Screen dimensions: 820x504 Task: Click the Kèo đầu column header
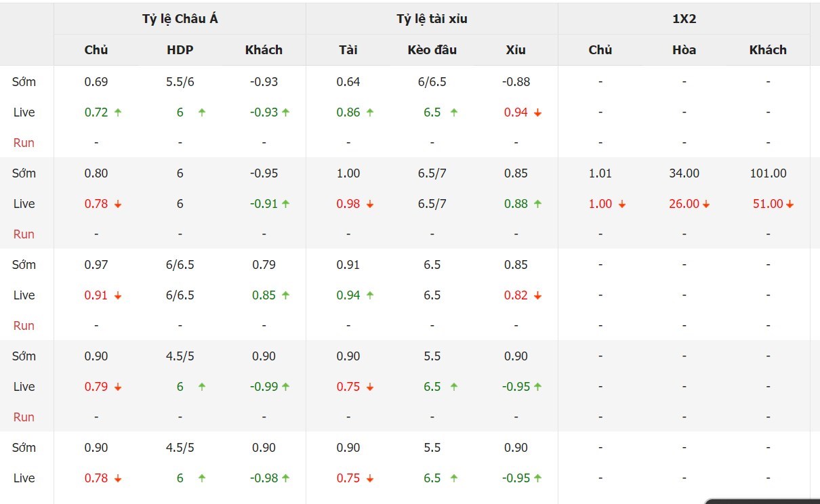(432, 49)
